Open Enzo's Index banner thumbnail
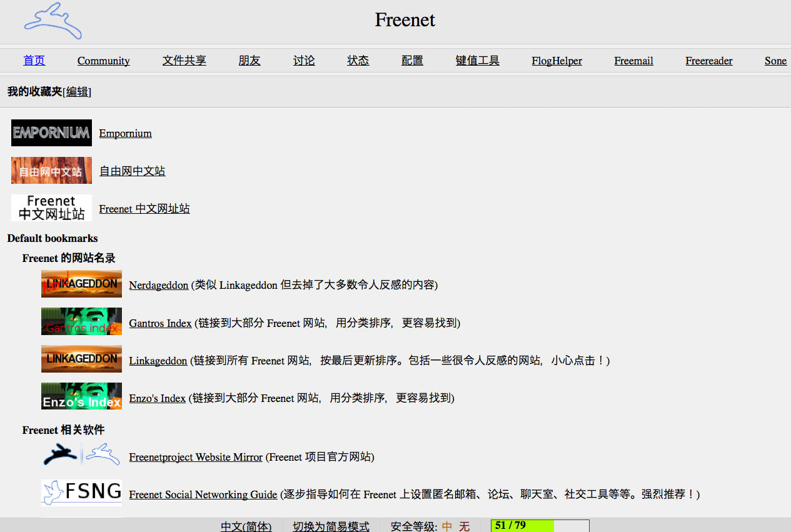 coord(81,396)
